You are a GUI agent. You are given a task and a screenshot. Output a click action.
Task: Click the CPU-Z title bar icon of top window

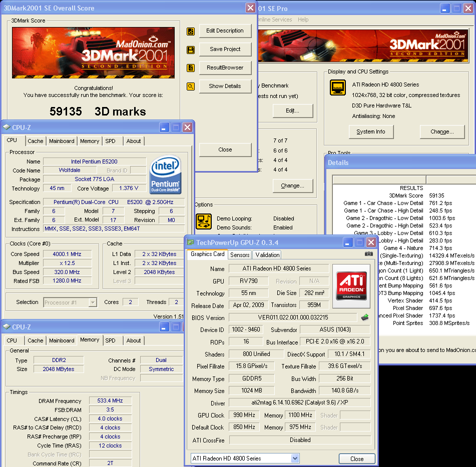click(x=7, y=127)
